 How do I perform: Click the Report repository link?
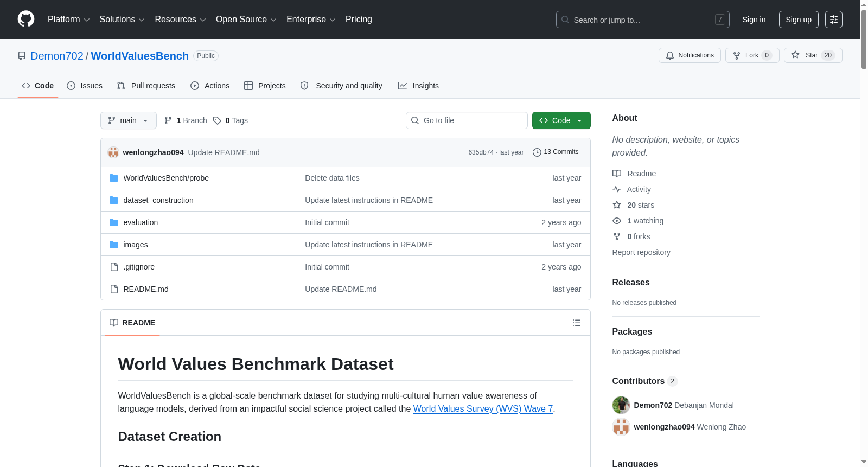641,252
